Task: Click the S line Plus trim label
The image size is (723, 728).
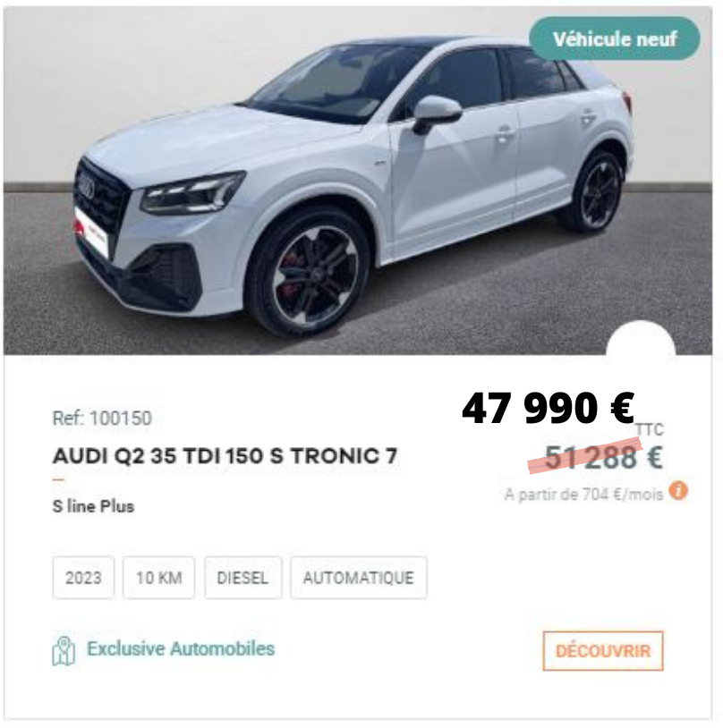Action: coord(93,506)
